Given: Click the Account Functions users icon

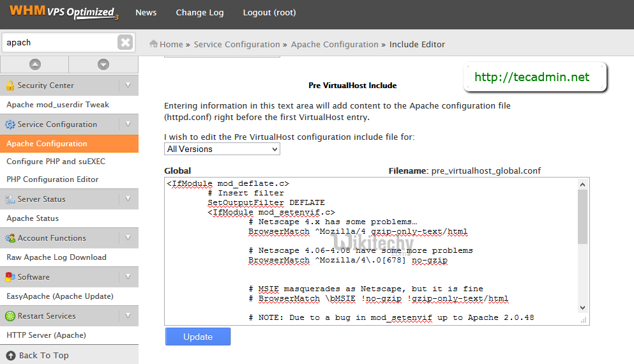Looking at the screenshot, I should [x=10, y=238].
